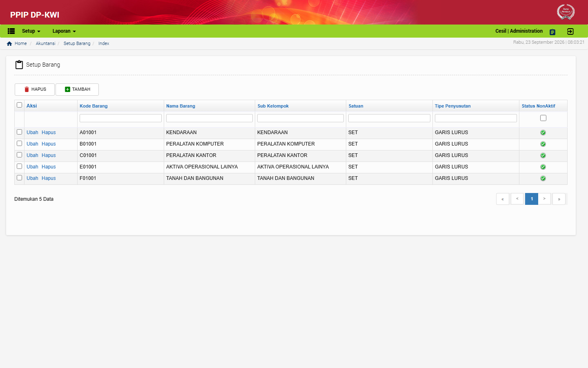Sort by Sub Kelompok column header
This screenshot has height=368, width=588.
tap(273, 106)
